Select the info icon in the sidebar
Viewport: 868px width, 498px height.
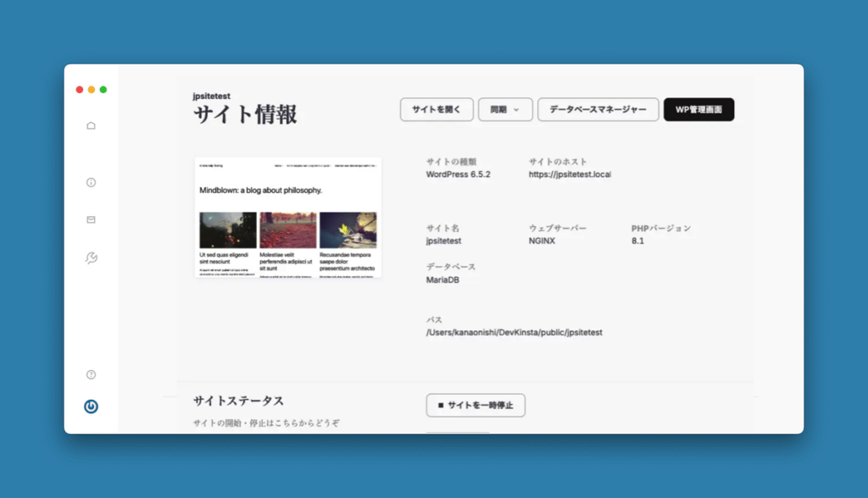click(x=91, y=182)
